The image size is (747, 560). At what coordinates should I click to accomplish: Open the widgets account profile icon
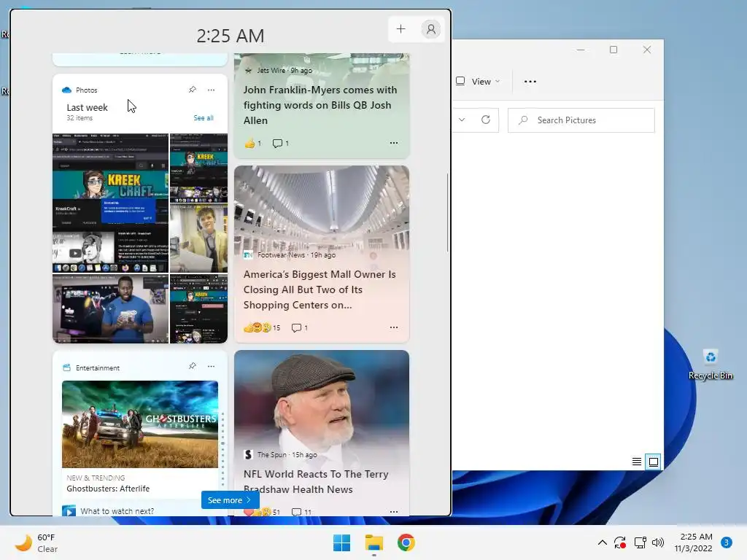pos(430,29)
